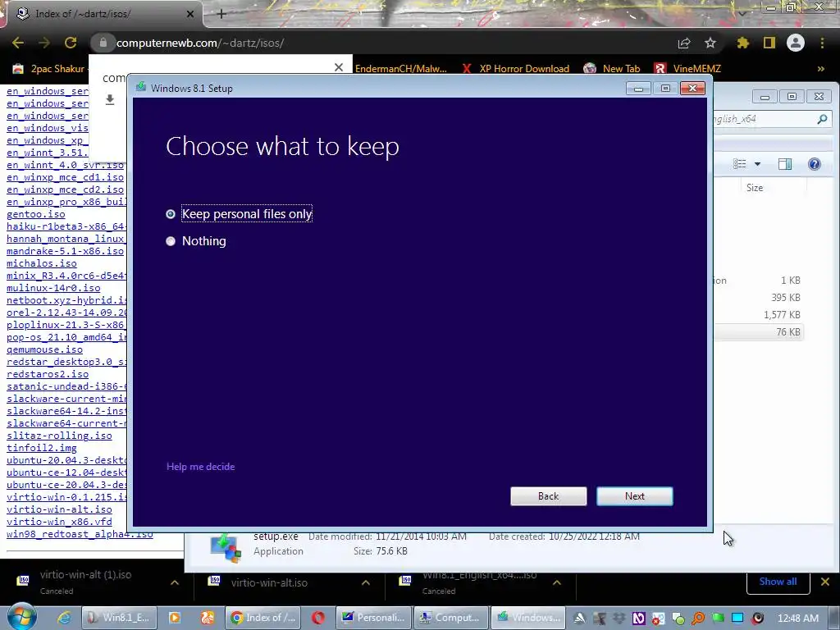The image size is (840, 630).
Task: Open the slitaz-rolling.iso link
Action: (x=59, y=436)
